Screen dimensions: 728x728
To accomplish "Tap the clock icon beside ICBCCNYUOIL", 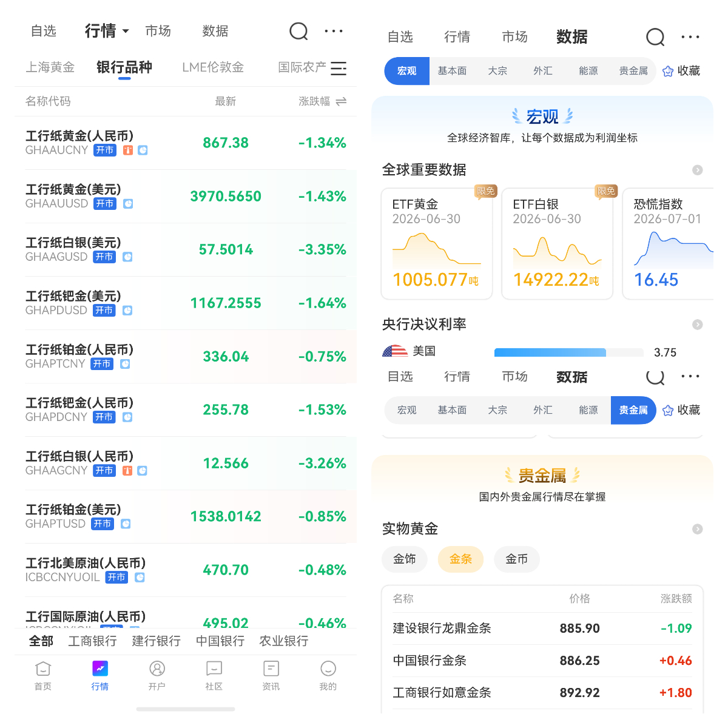I will [140, 578].
